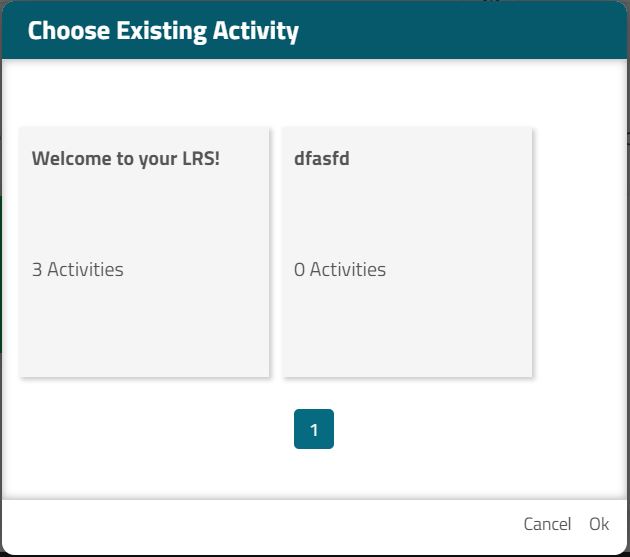Click empty area below "0 Activities" in second card
Viewport: 630px width, 557px height.
(x=407, y=330)
